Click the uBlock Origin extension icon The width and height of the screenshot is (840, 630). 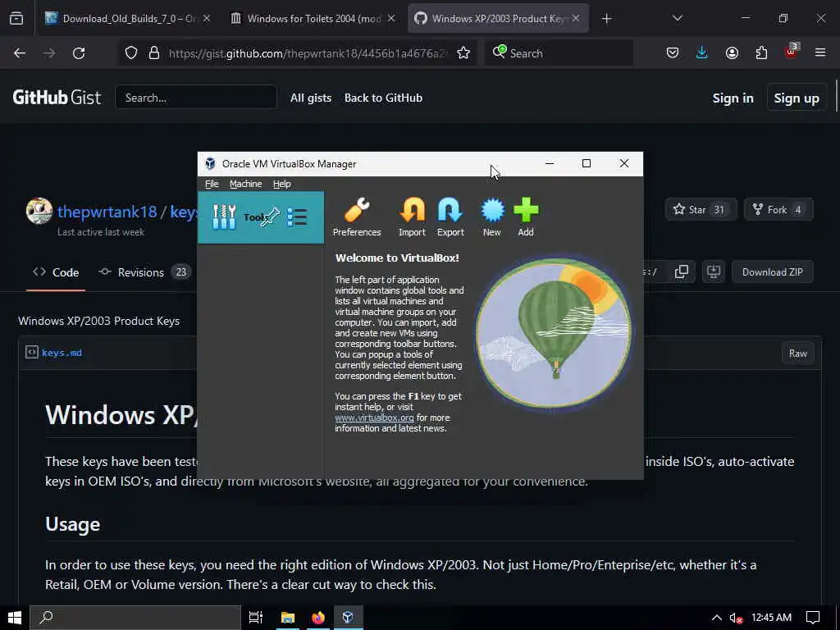(x=792, y=52)
